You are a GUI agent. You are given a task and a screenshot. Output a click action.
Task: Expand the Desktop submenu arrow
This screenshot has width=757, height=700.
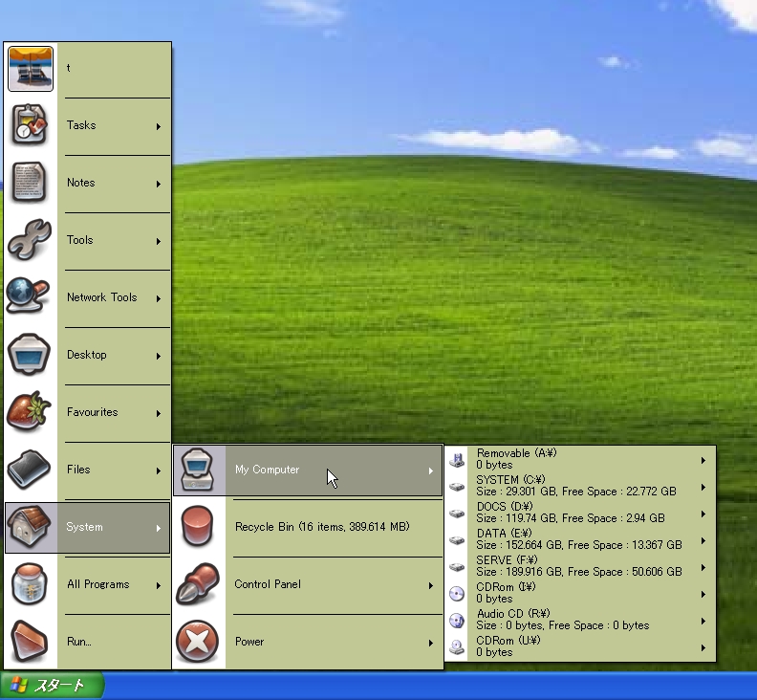159,356
